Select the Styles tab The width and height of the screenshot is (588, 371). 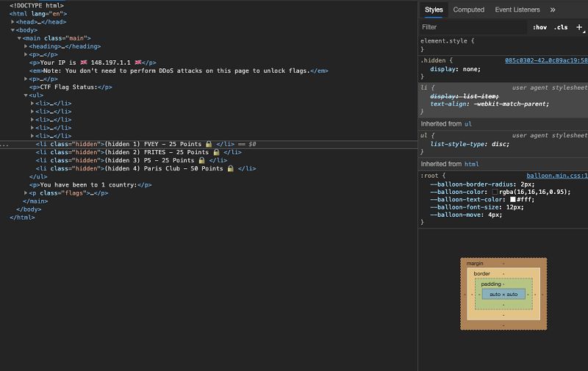434,10
